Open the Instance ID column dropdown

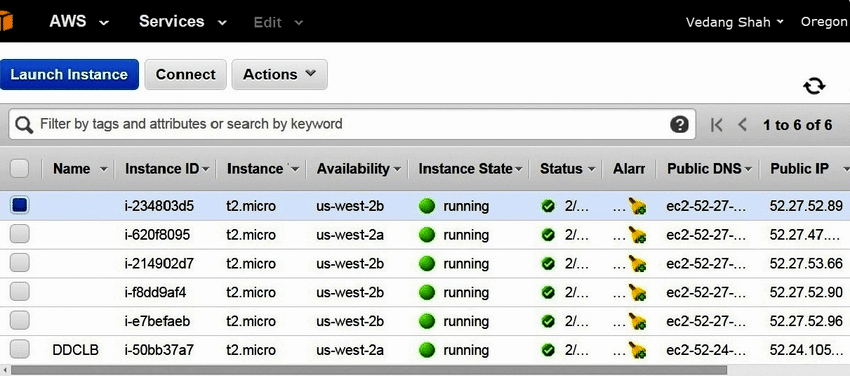pos(206,169)
